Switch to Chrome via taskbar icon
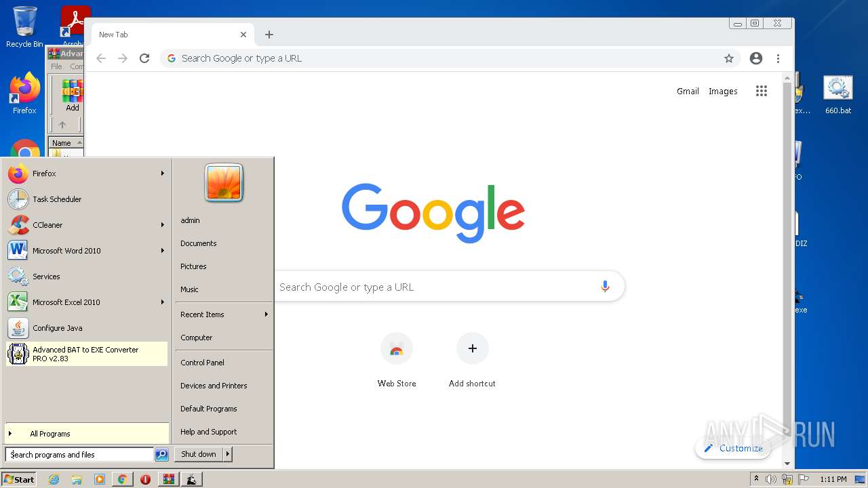This screenshot has height=488, width=868. click(122, 479)
